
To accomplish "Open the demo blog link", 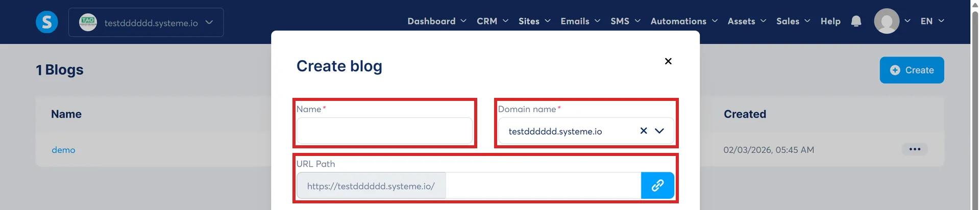I will point(63,150).
